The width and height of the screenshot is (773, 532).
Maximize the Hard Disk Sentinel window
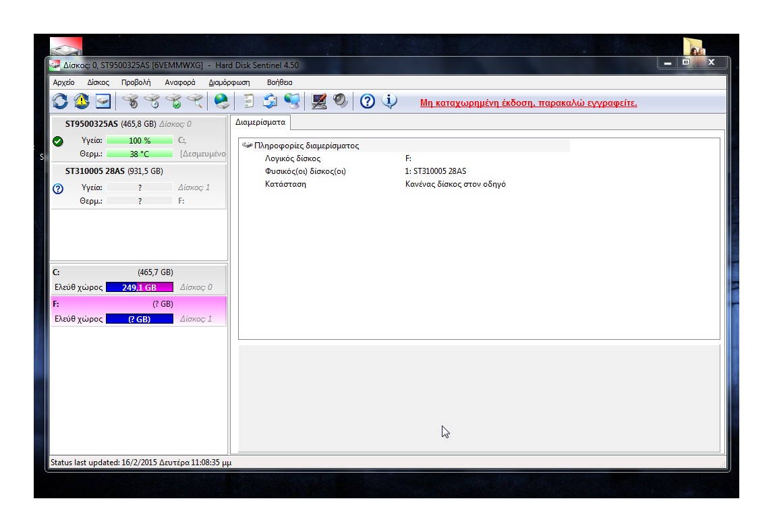(x=686, y=63)
